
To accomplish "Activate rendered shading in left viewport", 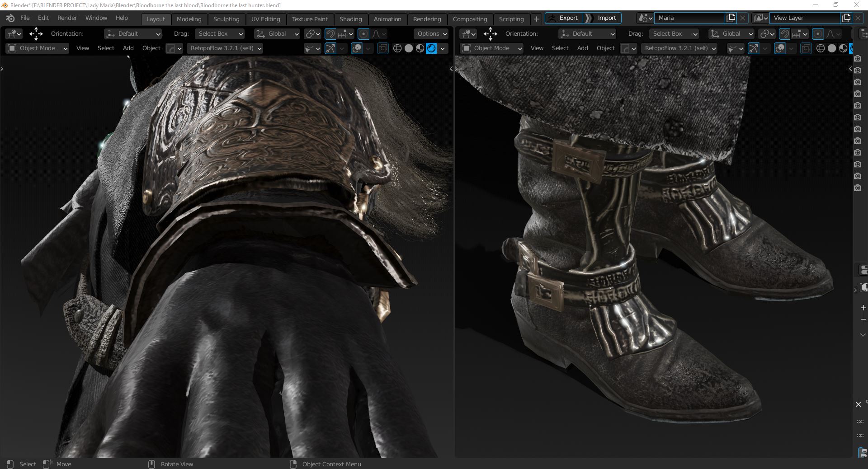I will click(431, 48).
